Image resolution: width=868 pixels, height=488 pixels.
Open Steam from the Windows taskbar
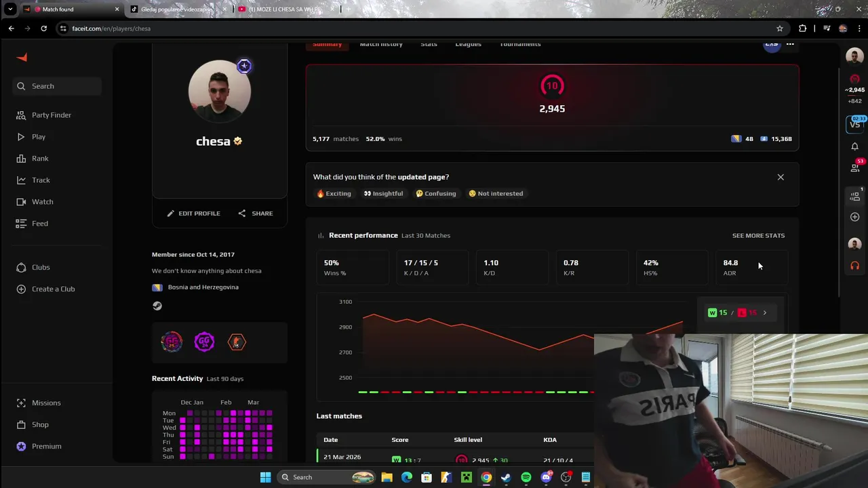[506, 477]
